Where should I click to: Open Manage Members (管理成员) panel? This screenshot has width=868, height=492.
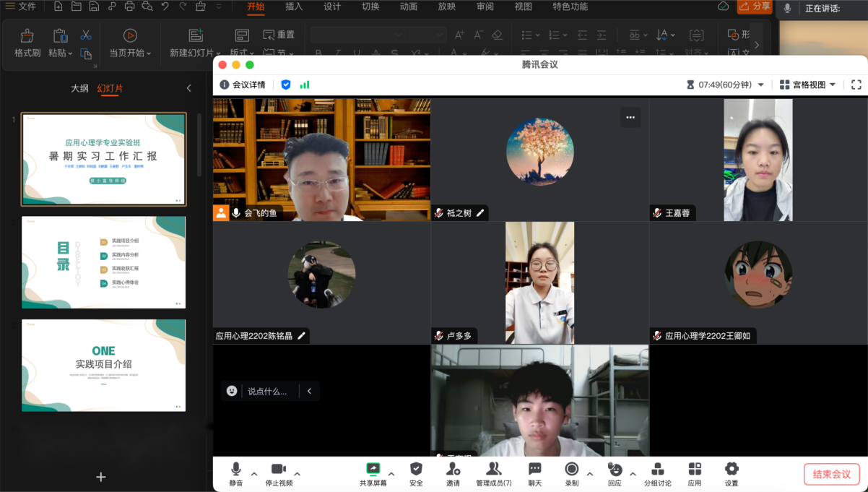[494, 474]
